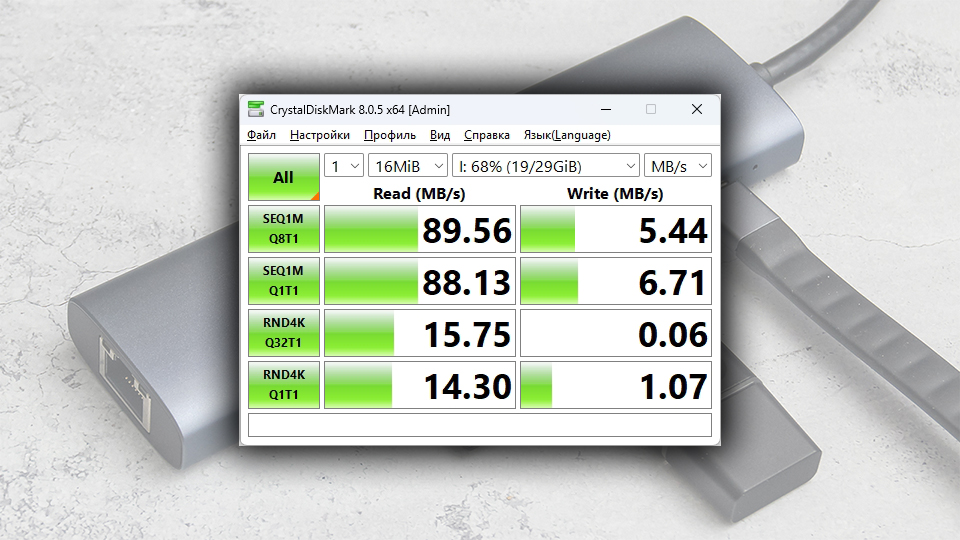The image size is (960, 540).
Task: Click the 89.56 read result
Action: (420, 229)
